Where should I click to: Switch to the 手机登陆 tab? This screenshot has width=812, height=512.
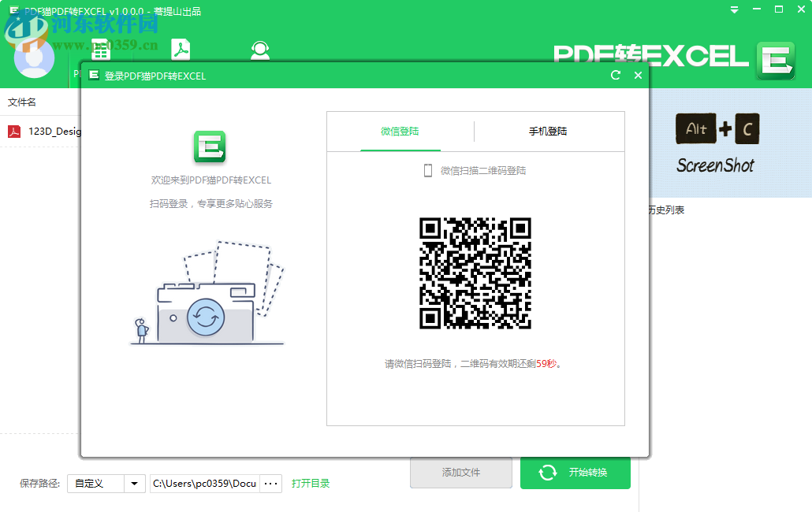pyautogui.click(x=550, y=132)
